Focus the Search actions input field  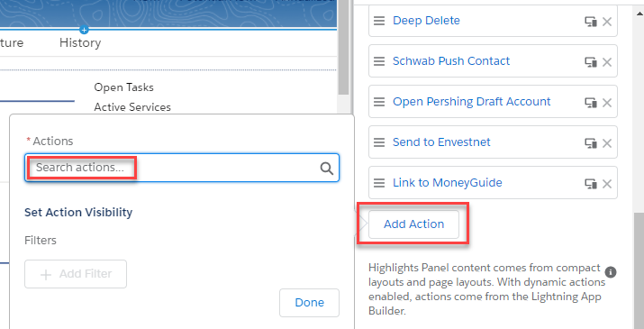[x=182, y=168]
